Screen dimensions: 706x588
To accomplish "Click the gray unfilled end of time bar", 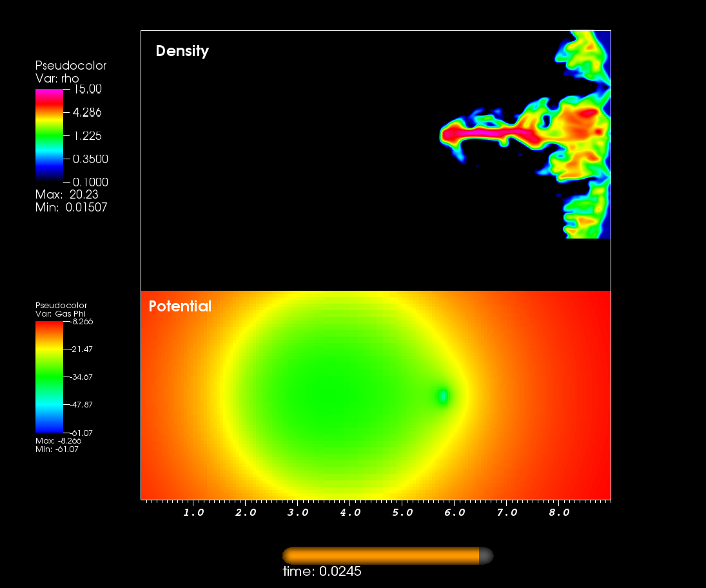I will pos(486,556).
